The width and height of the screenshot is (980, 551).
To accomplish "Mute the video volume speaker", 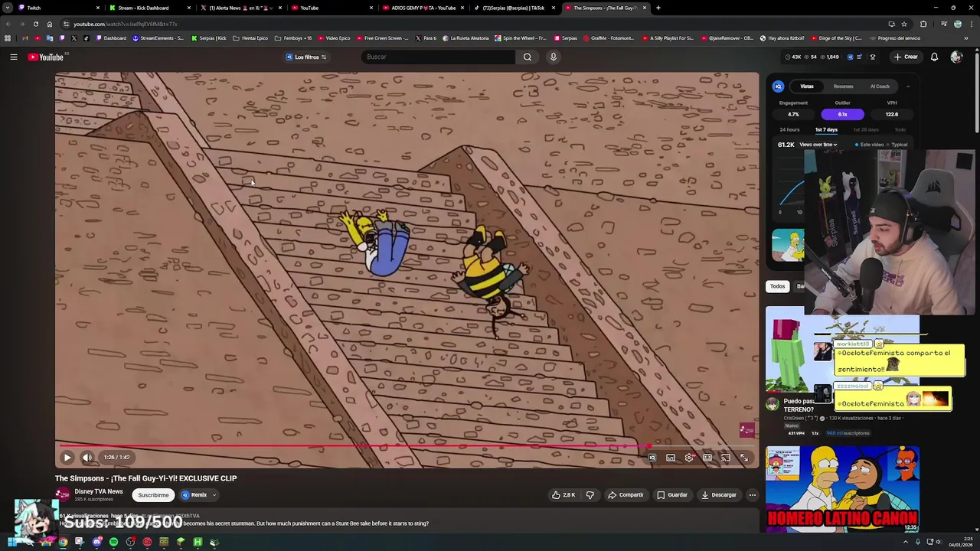I will coord(87,458).
